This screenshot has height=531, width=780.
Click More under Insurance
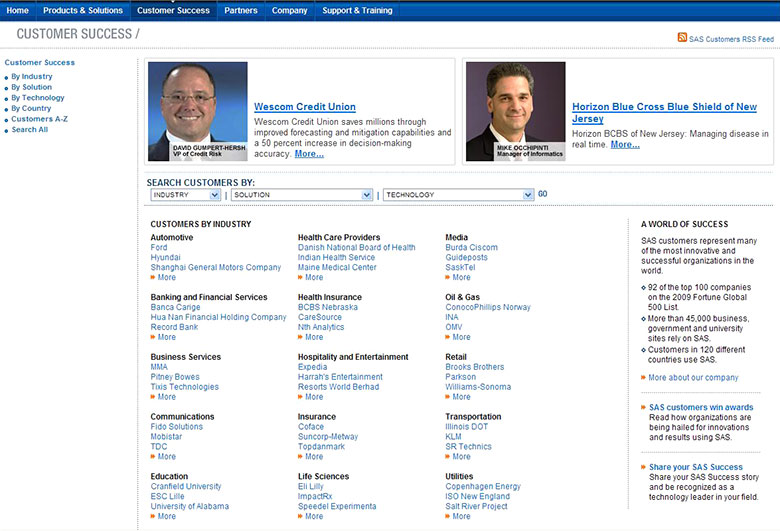(x=313, y=456)
